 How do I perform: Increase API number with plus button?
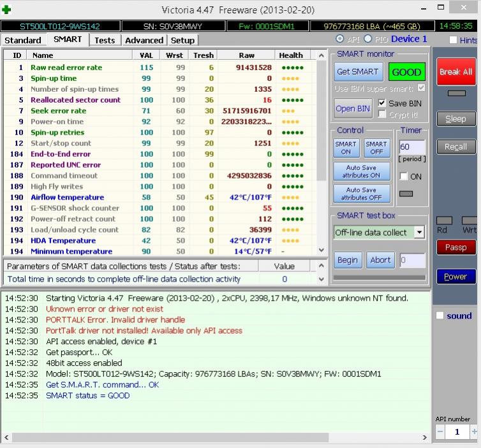coord(474,431)
